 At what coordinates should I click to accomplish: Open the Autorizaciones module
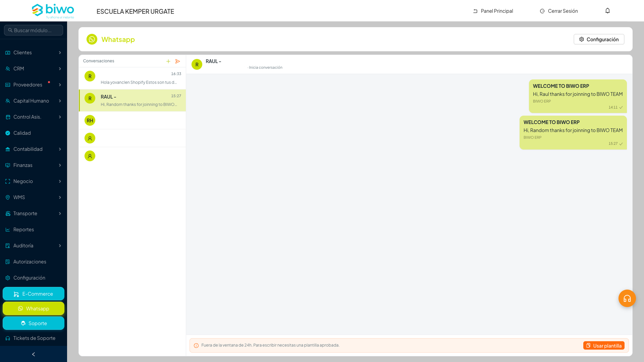click(x=34, y=262)
